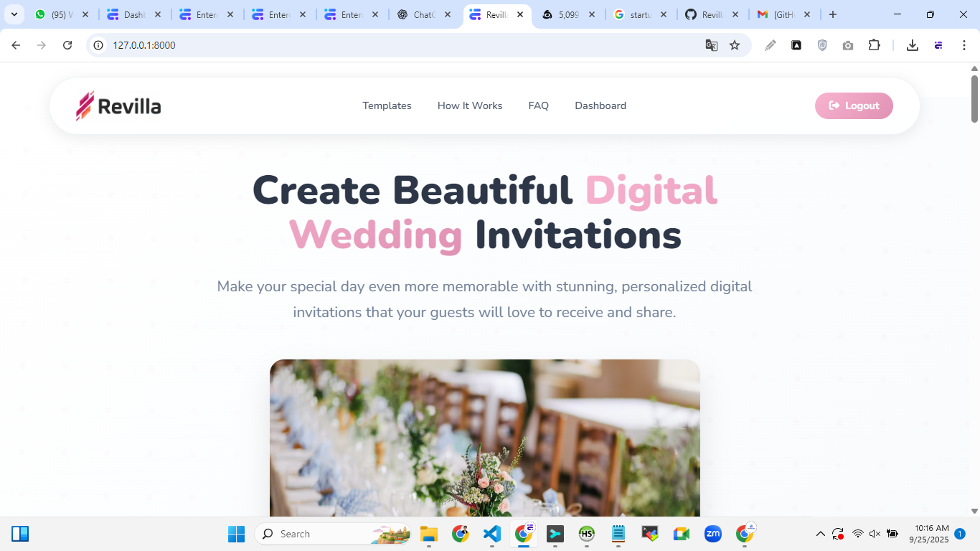Click the Revilla logo in the navbar
The height and width of the screenshot is (551, 980).
click(x=118, y=105)
